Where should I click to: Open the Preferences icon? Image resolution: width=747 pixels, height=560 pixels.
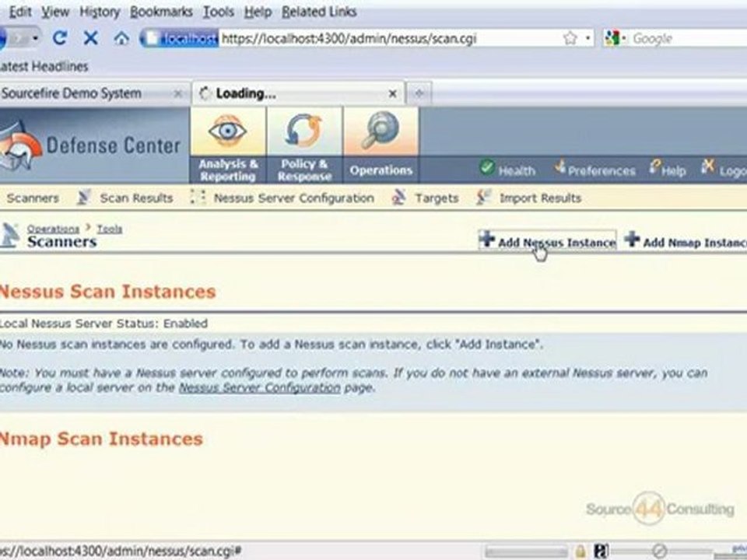click(559, 166)
